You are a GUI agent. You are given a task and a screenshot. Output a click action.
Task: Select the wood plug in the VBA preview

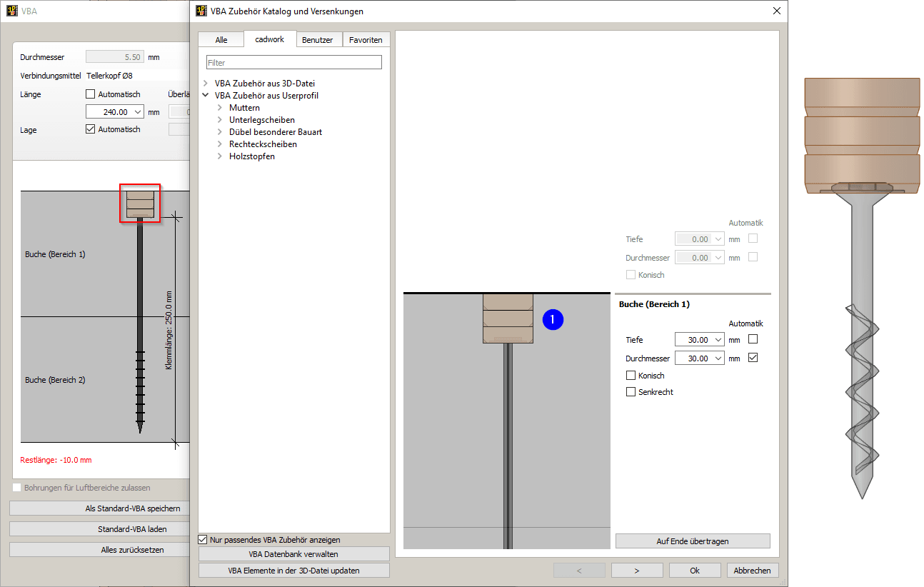point(140,203)
